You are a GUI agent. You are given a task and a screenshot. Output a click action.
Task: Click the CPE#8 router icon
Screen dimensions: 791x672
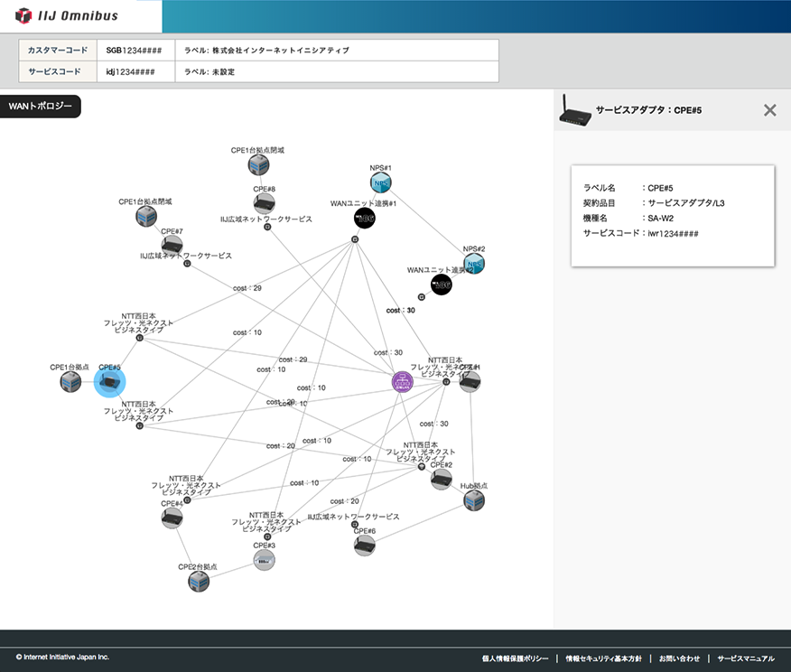point(264,203)
